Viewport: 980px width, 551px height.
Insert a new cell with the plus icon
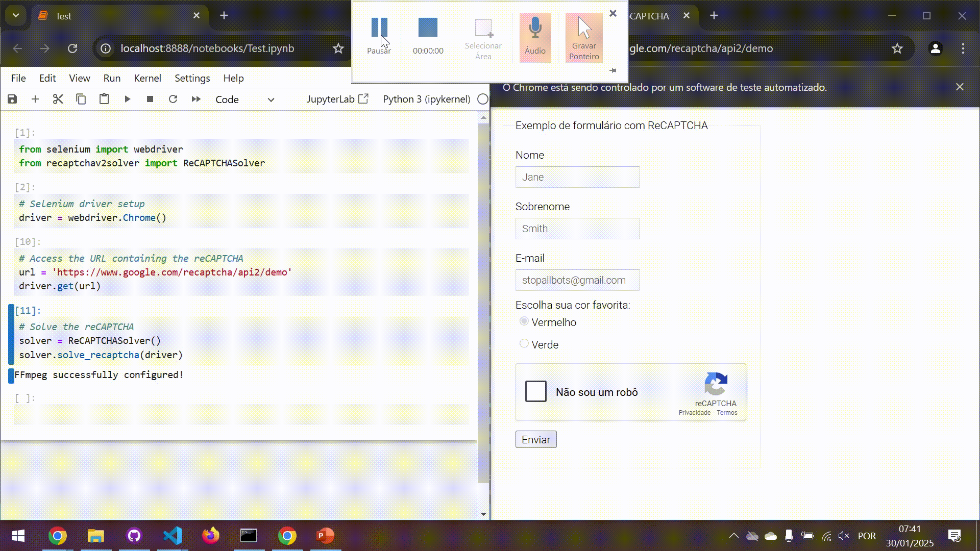(x=35, y=99)
